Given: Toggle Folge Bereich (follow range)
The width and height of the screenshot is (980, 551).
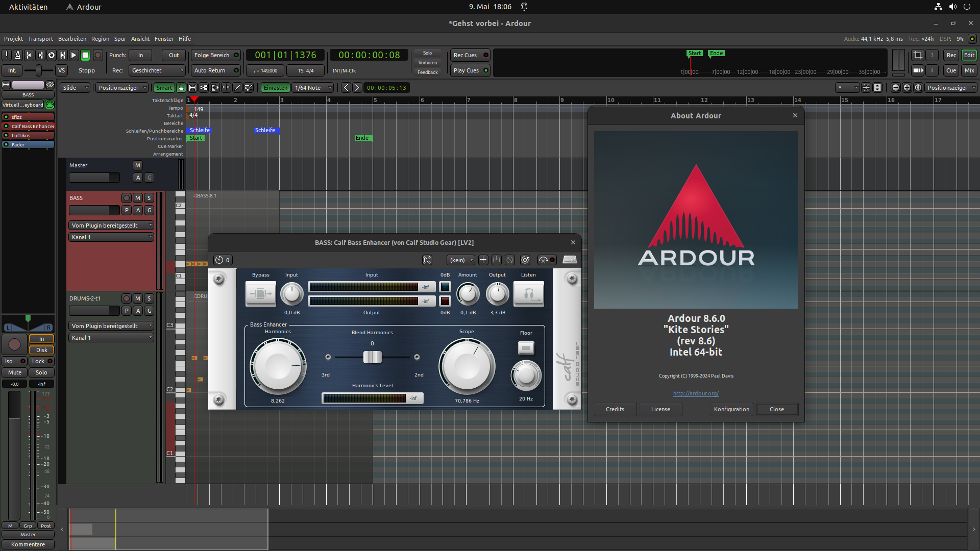Looking at the screenshot, I should pos(216,55).
